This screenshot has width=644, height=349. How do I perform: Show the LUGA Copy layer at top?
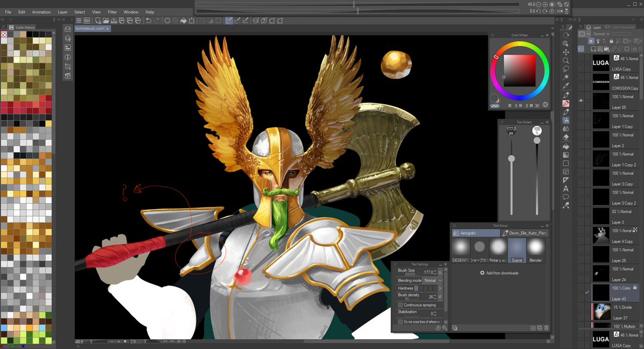point(581,62)
